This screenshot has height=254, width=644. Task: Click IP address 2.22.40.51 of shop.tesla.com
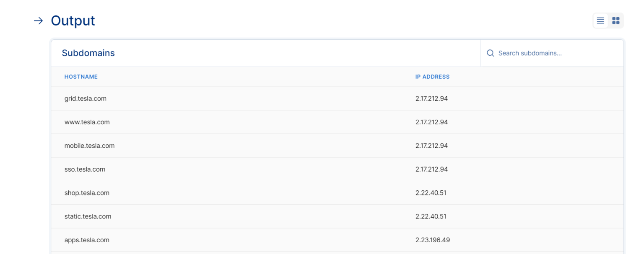tap(430, 192)
